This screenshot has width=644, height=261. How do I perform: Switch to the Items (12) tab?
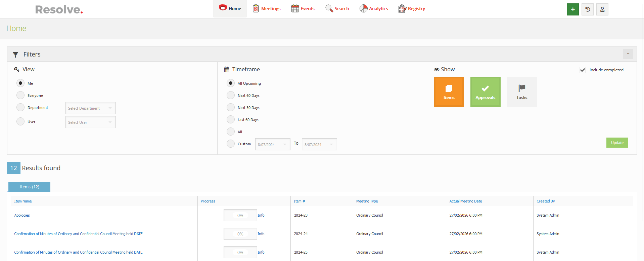tap(30, 187)
